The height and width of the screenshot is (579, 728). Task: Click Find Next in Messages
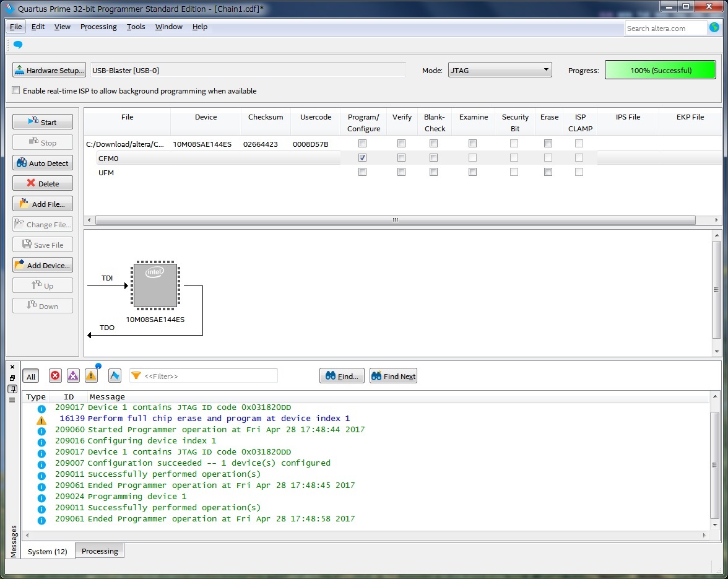[x=393, y=376]
